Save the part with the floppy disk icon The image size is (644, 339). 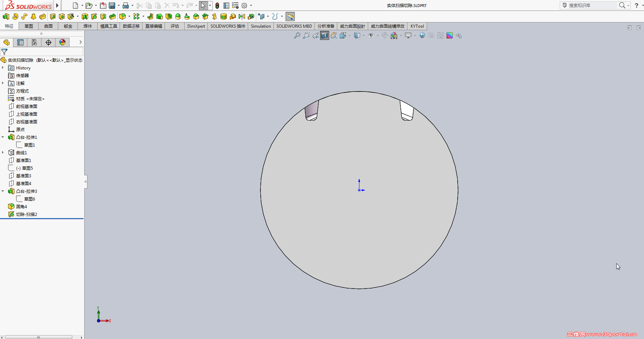tap(112, 6)
